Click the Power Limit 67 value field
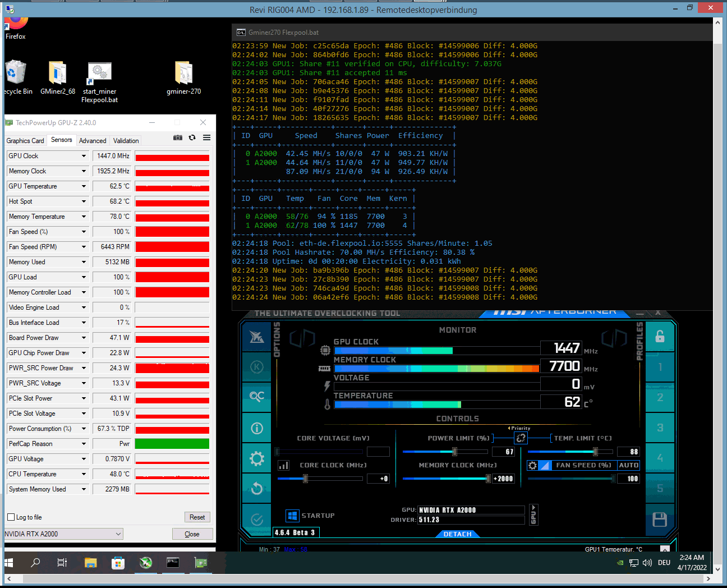The height and width of the screenshot is (588, 727). click(503, 452)
